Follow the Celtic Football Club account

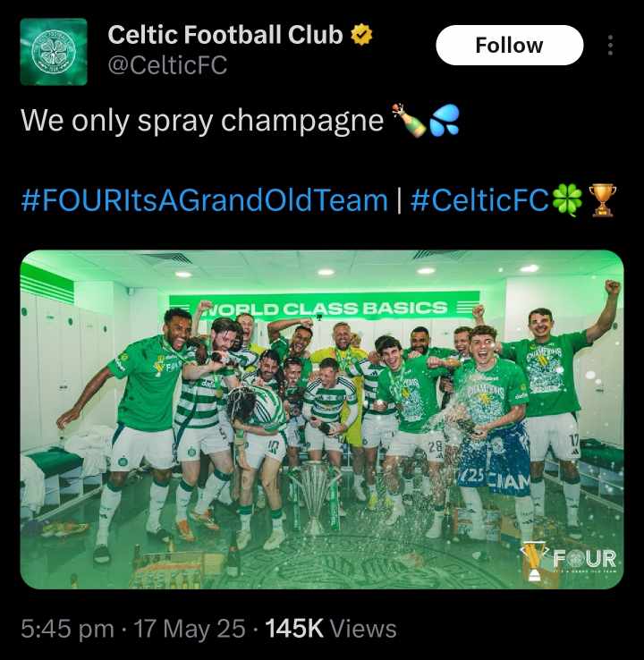point(509,45)
